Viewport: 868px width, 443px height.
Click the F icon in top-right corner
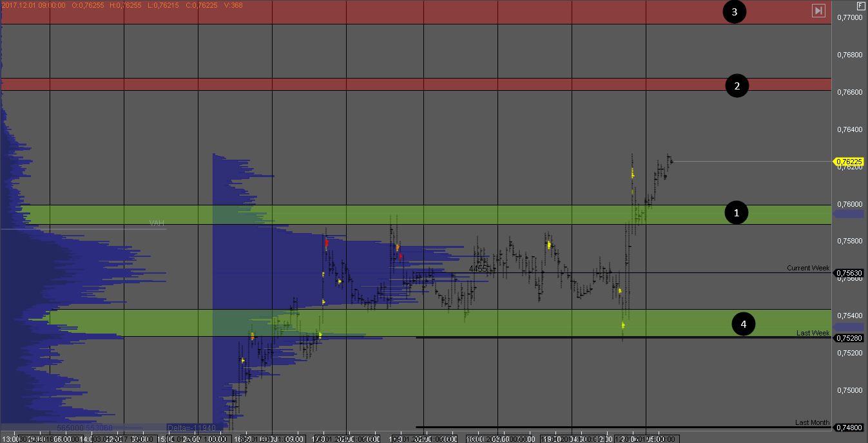pos(861,5)
